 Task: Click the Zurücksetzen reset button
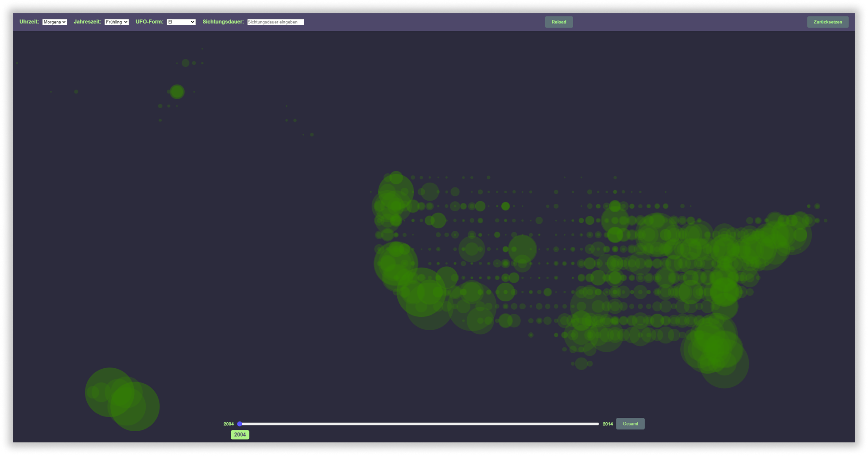coord(827,22)
